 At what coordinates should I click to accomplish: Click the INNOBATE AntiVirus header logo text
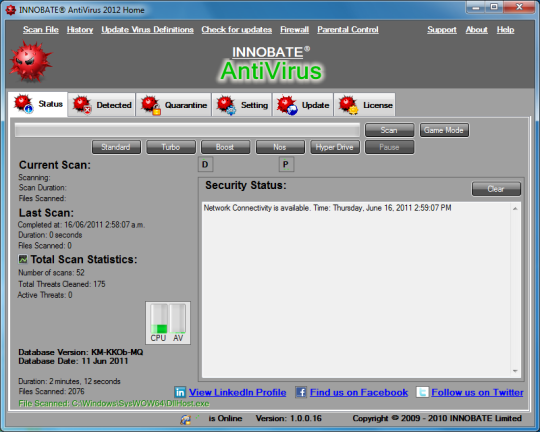pyautogui.click(x=271, y=64)
